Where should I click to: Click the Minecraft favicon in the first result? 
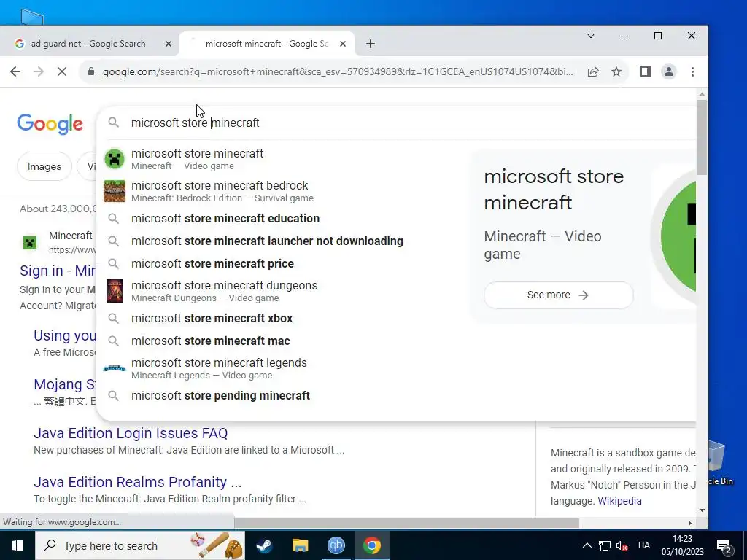coord(30,243)
